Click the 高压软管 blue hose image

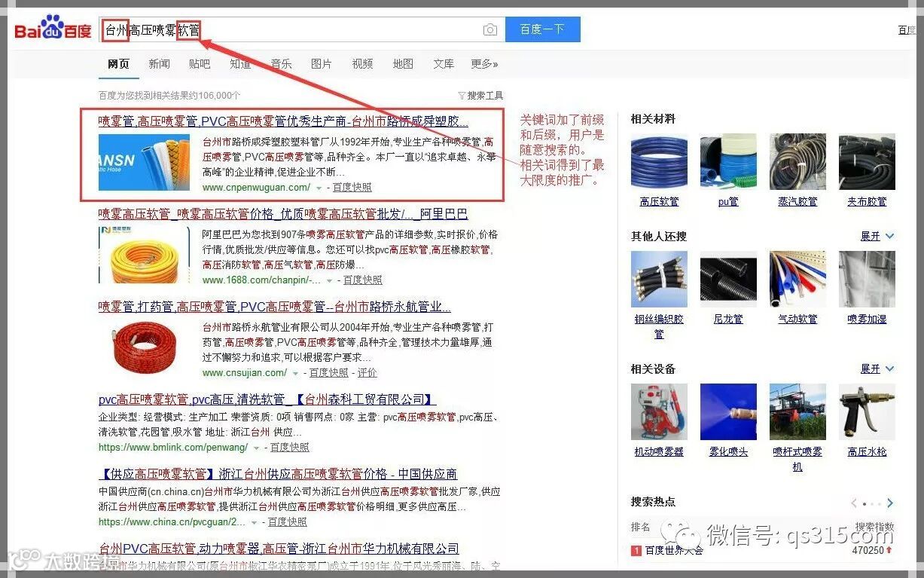coord(659,162)
